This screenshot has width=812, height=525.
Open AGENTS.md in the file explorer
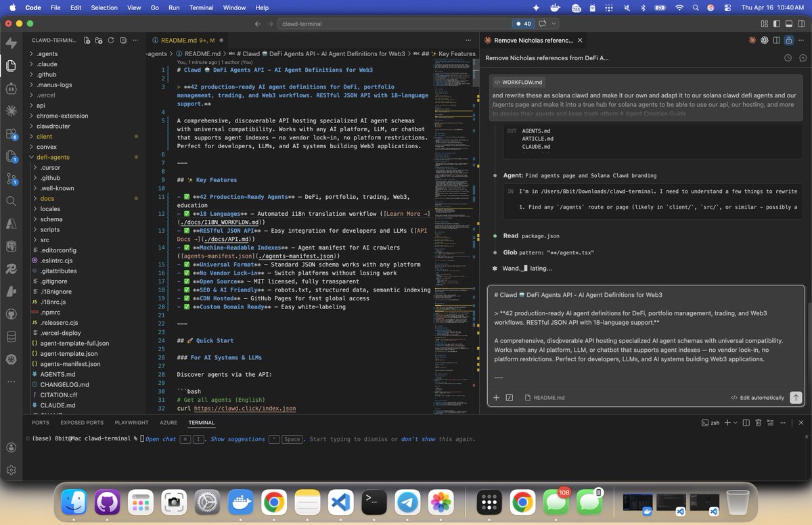58,374
